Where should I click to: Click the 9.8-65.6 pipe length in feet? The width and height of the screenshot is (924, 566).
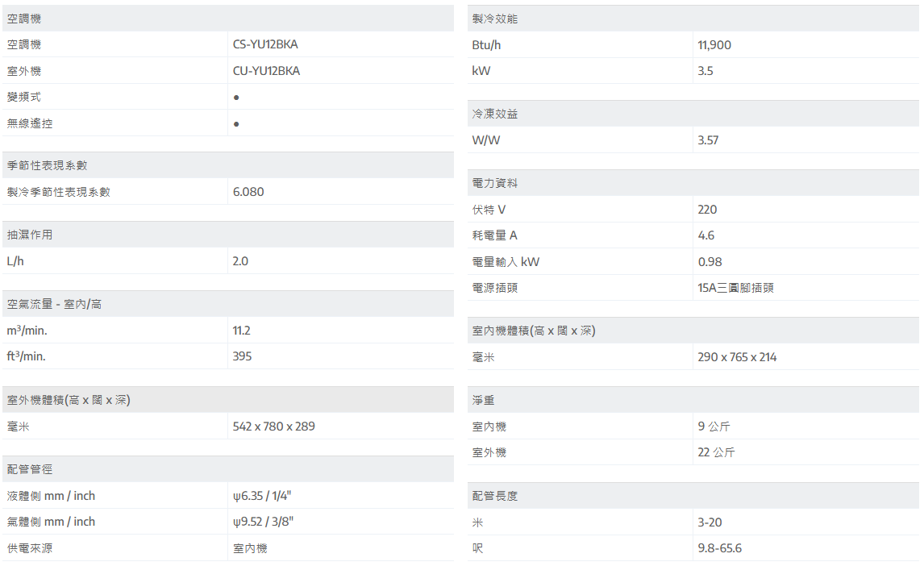coord(719,548)
